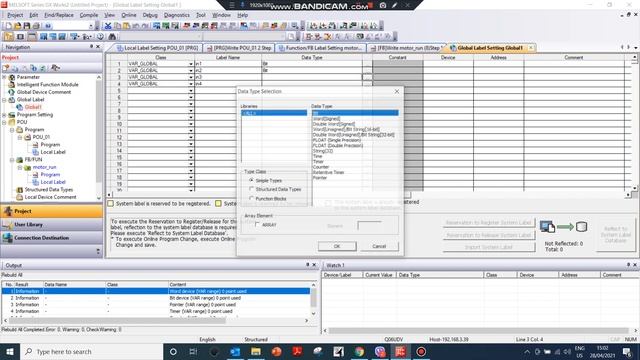Open Task View on the taskbar

click(193, 351)
